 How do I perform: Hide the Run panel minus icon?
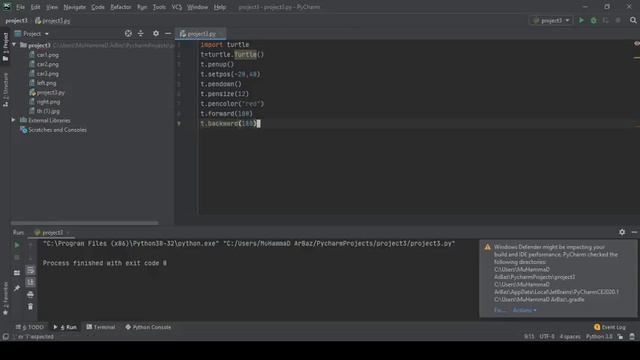(x=634, y=232)
